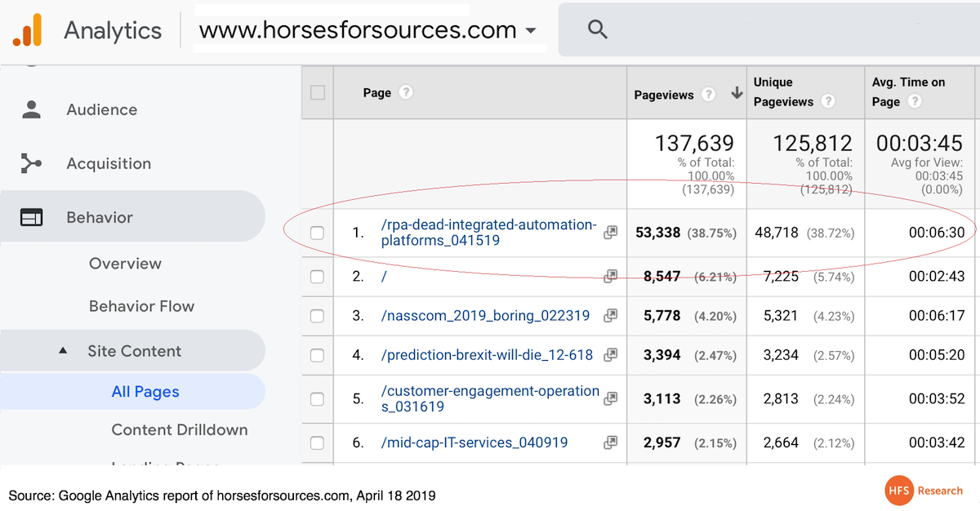This screenshot has height=511, width=980.
Task: Click the Pageviews sort descending arrow
Action: (737, 94)
